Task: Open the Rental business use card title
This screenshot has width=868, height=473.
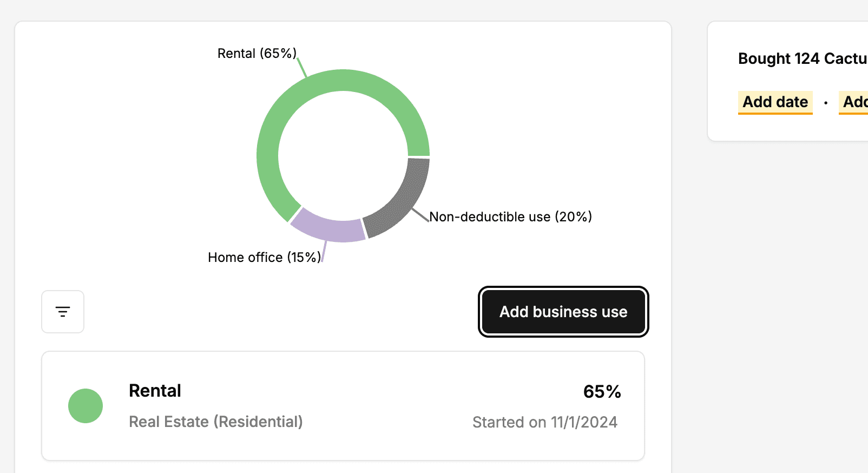Action: coord(155,391)
